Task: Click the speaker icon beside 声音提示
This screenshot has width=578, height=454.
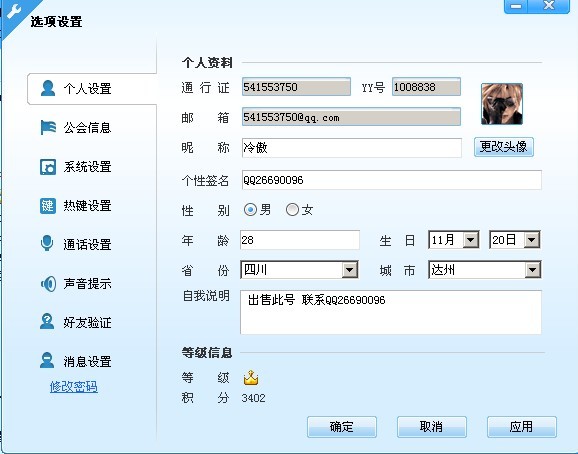Action: coord(48,283)
